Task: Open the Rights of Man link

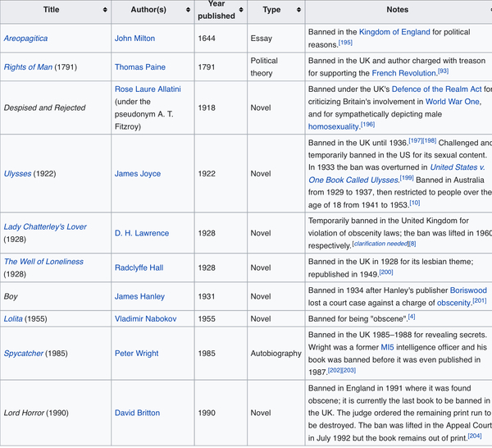Action: pos(28,66)
